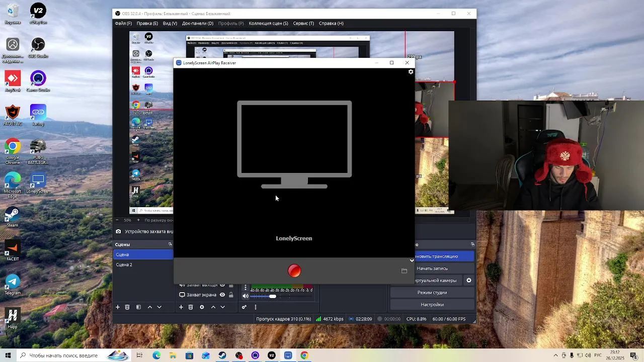Delete selected source with trash icon
644x362 pixels.
pyautogui.click(x=191, y=307)
